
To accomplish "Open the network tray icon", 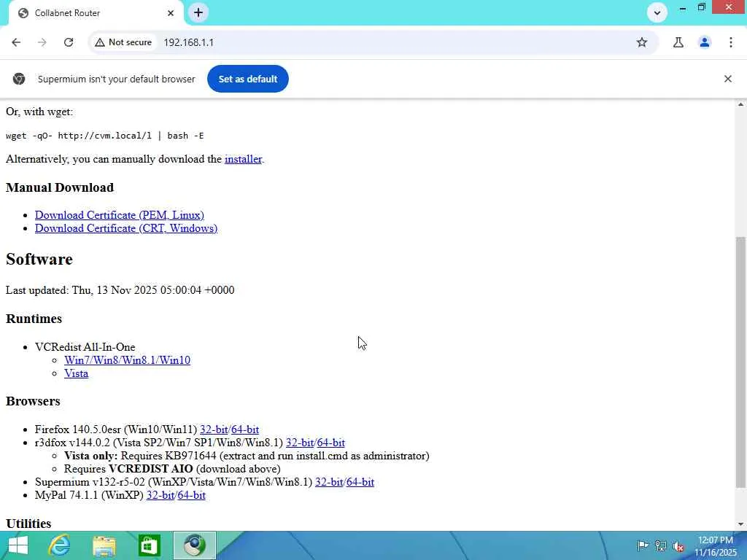I will click(x=660, y=546).
